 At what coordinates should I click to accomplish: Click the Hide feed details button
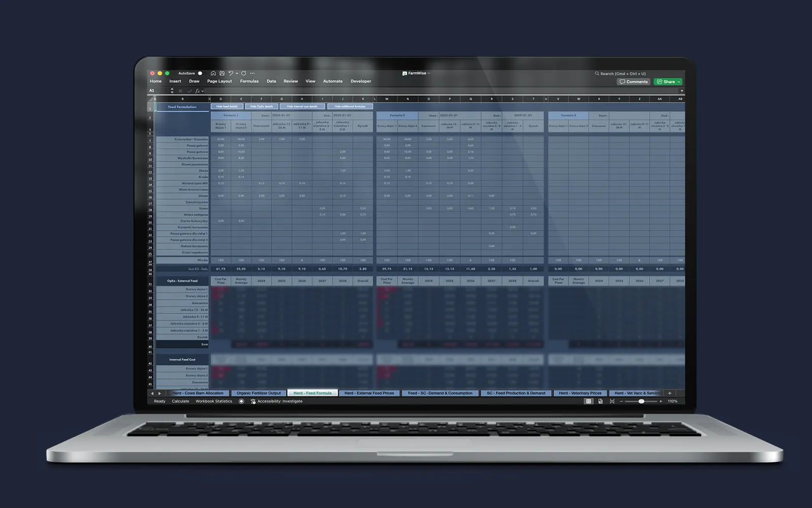point(227,107)
